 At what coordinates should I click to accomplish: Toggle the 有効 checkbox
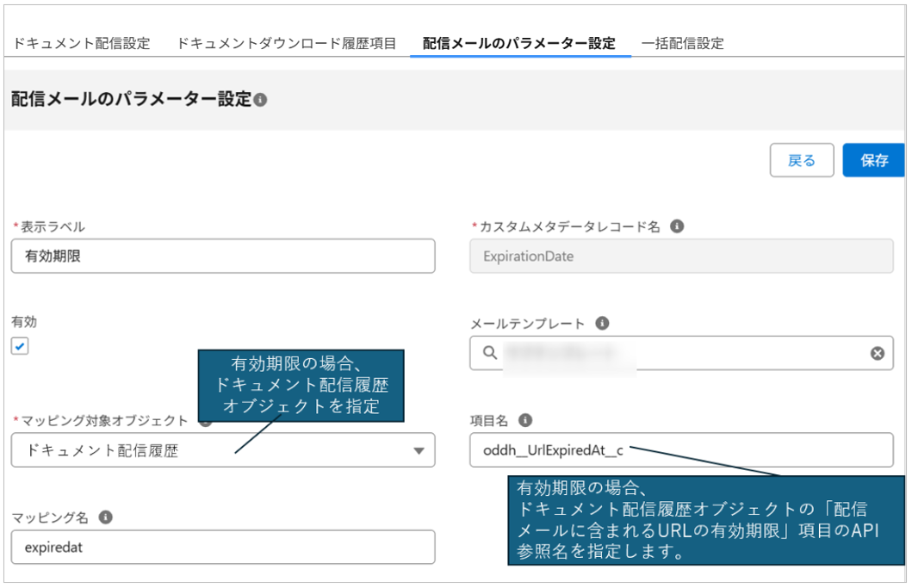(20, 346)
